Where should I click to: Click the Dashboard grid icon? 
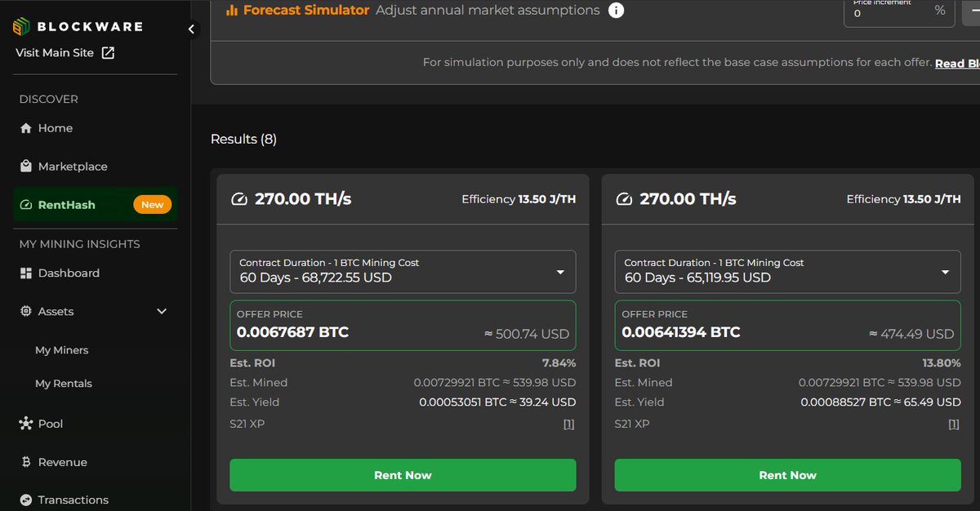pos(25,273)
